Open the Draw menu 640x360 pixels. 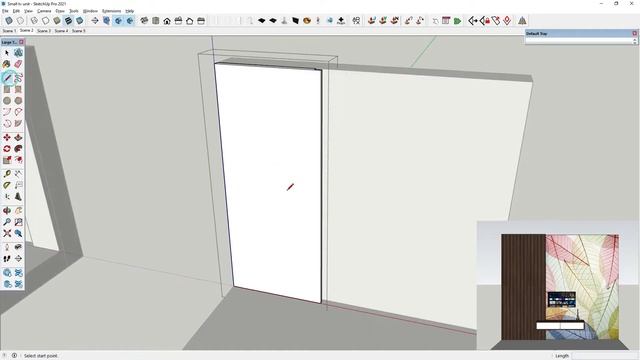tap(60, 11)
